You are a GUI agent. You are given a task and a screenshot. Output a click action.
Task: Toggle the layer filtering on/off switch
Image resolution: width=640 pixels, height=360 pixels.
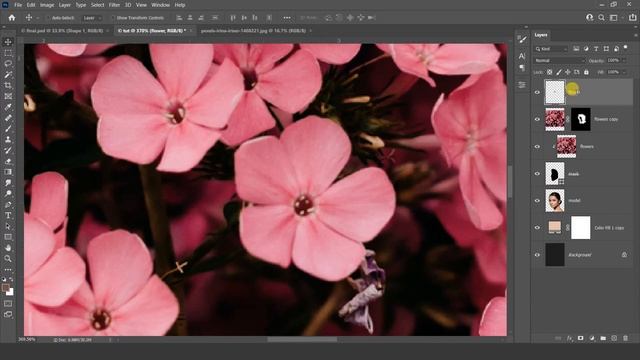[x=626, y=48]
